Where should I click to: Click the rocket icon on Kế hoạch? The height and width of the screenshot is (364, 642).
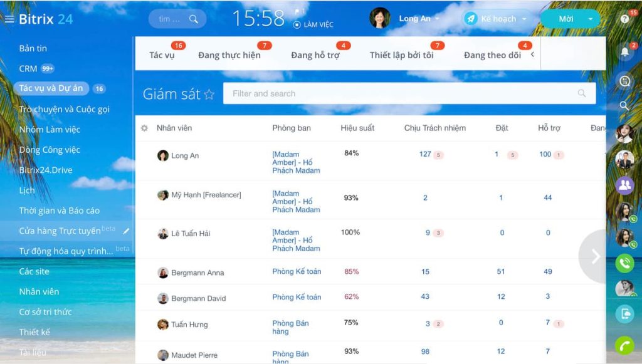click(470, 19)
